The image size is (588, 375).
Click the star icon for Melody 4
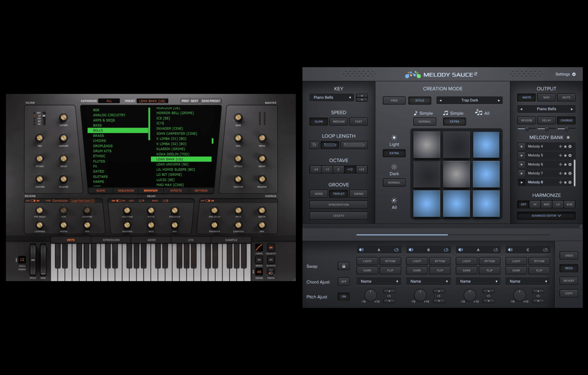[x=565, y=146]
